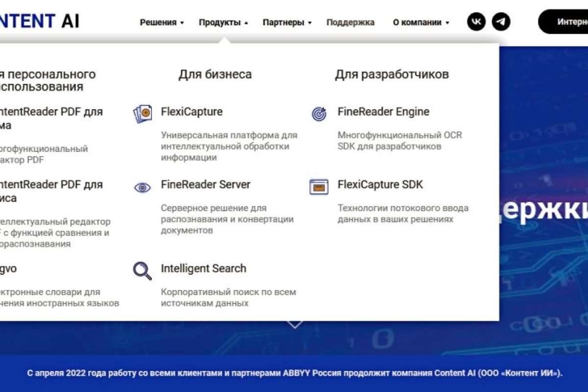This screenshot has width=588, height=392.
Task: Click the Для бизнеса column heading
Action: click(x=215, y=74)
